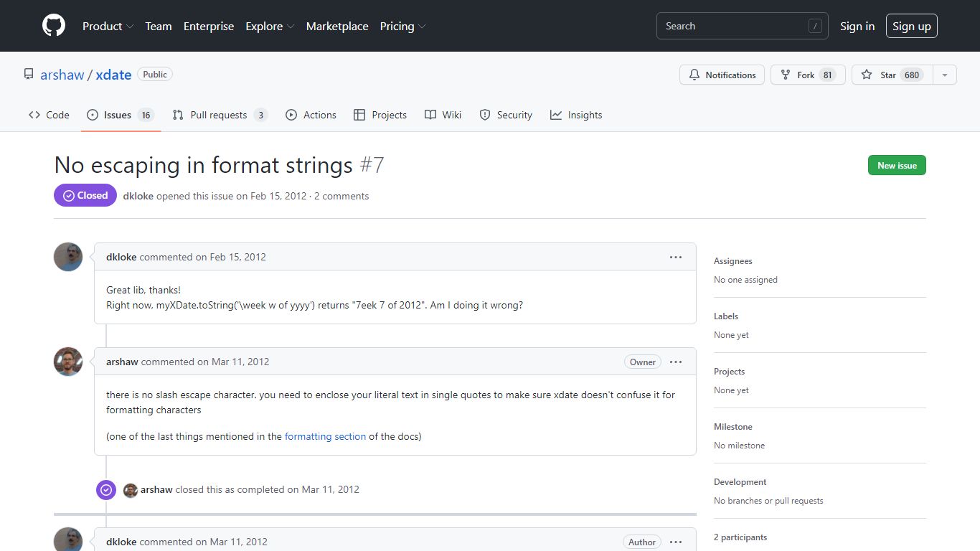View the fork count 81
This screenshot has height=551, width=980.
click(827, 75)
